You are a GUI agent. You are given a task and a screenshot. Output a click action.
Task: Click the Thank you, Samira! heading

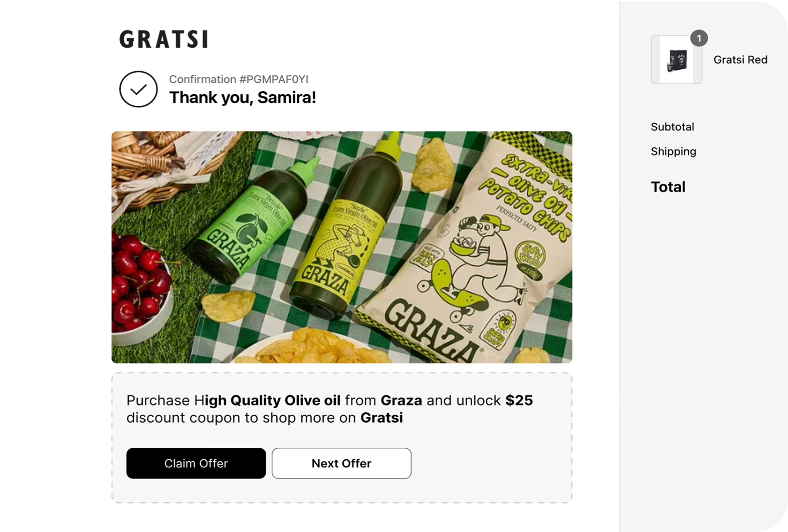click(x=243, y=97)
